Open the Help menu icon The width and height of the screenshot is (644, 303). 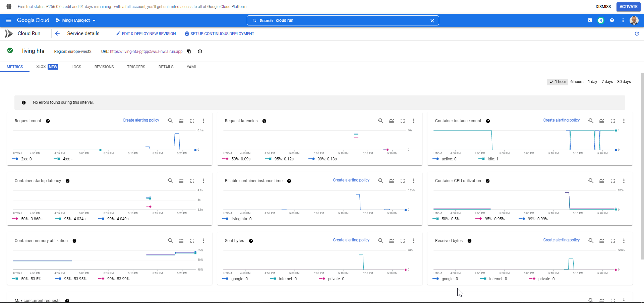click(612, 20)
